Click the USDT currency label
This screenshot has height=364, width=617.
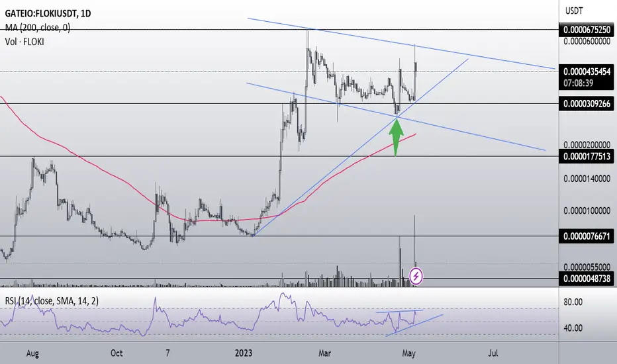(574, 11)
